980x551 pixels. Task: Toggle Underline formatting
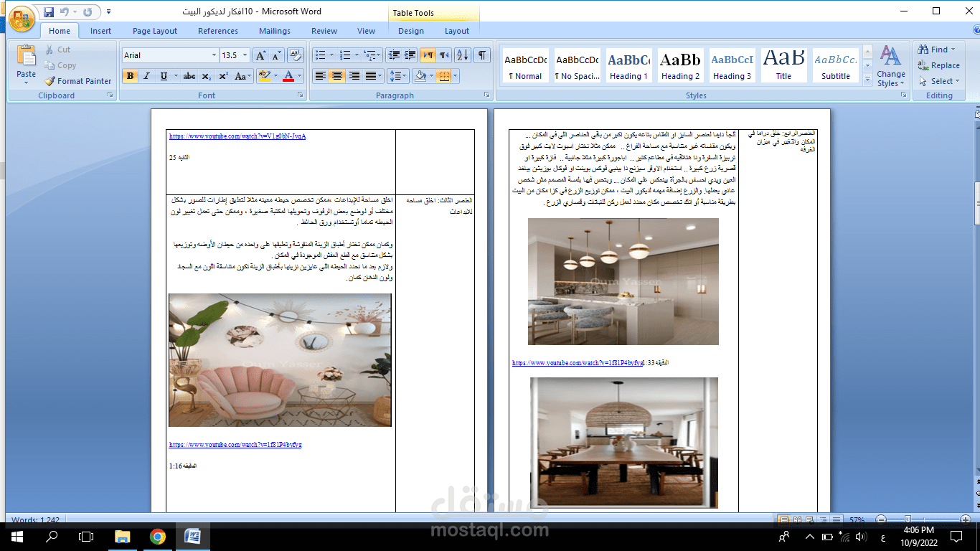point(164,76)
